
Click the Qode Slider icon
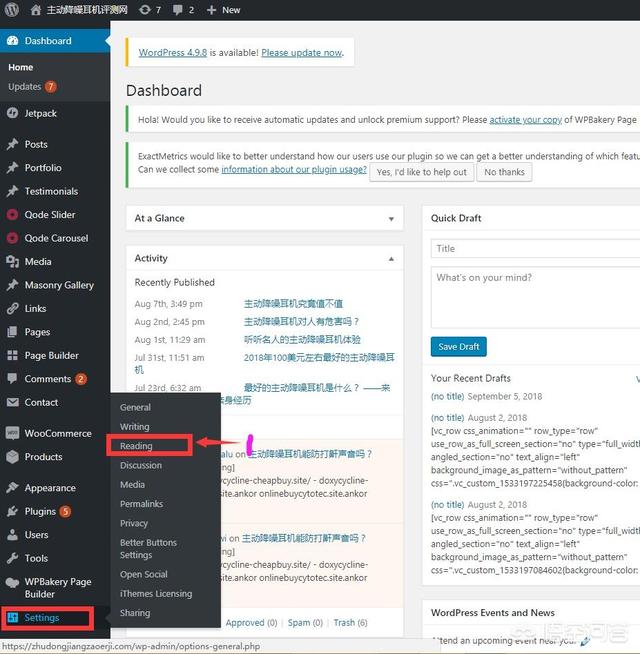pyautogui.click(x=13, y=214)
